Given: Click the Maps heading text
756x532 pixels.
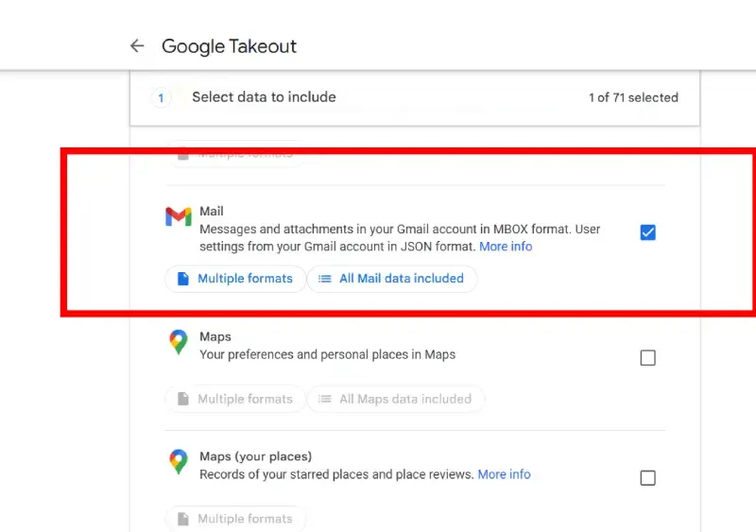Looking at the screenshot, I should pyautogui.click(x=215, y=336).
